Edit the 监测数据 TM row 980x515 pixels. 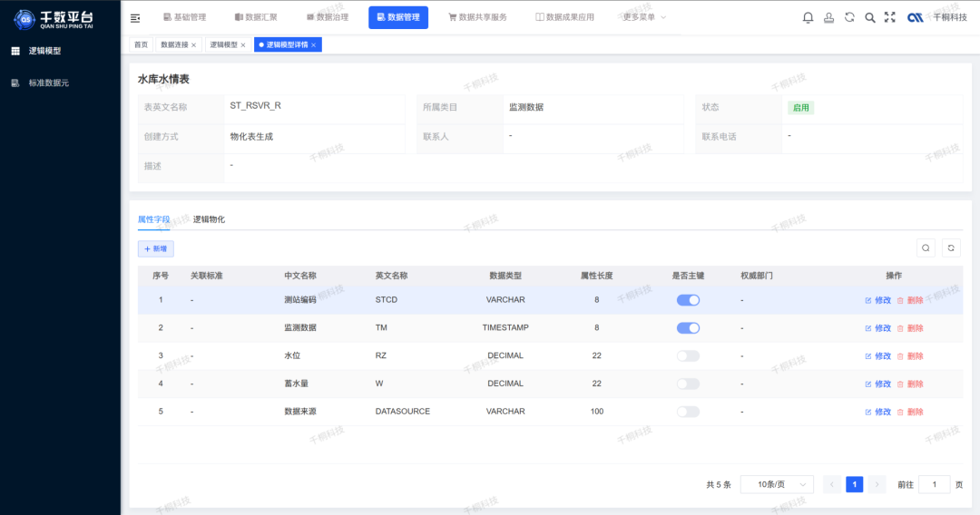point(878,328)
